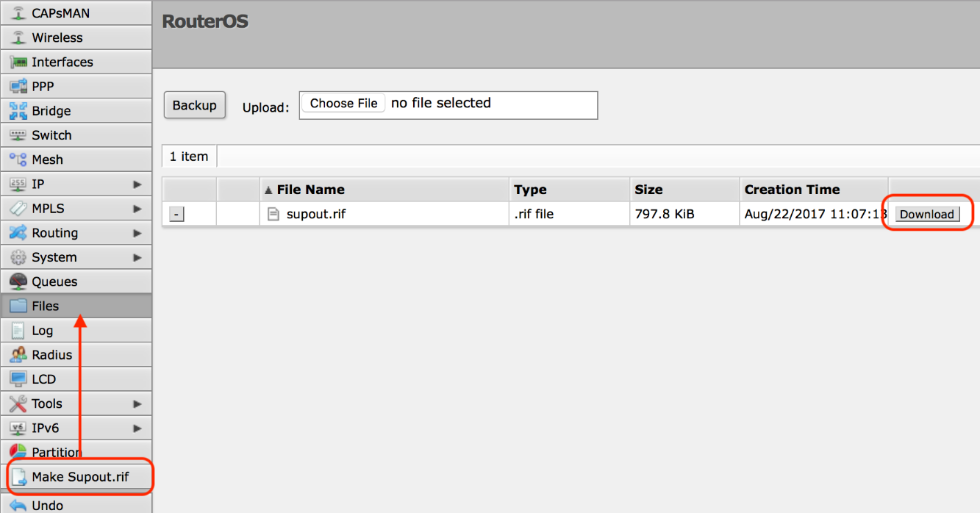Click the Make Supout.rif file icon
980x513 pixels.
click(18, 477)
